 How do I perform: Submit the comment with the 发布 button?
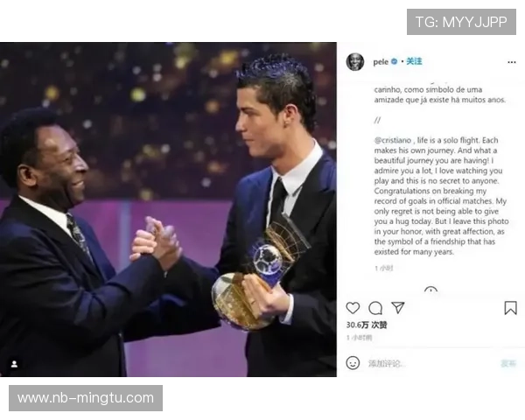pos(507,363)
